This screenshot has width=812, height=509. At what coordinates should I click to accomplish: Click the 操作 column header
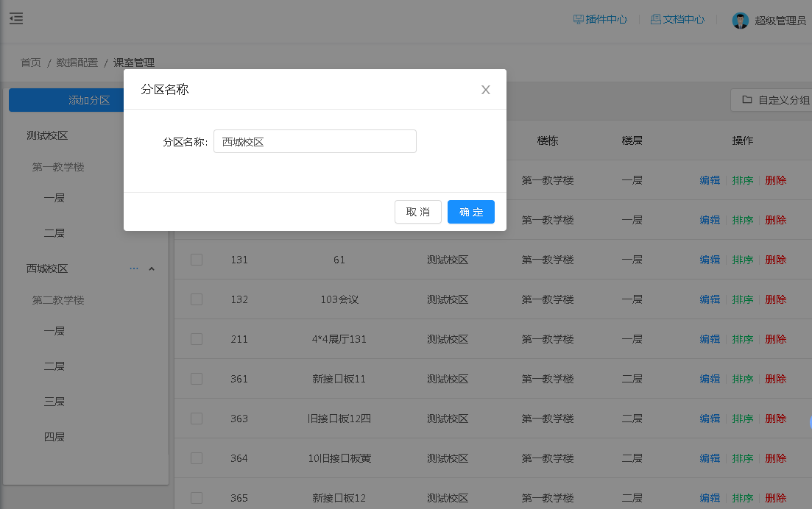pos(743,140)
